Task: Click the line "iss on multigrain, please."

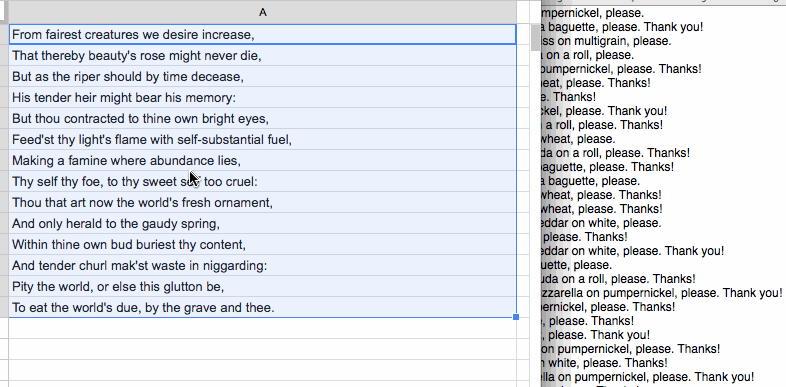Action: pyautogui.click(x=607, y=41)
